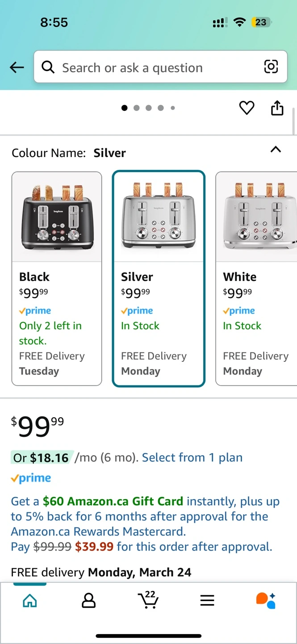Select the Silver toaster colour option

[159, 279]
